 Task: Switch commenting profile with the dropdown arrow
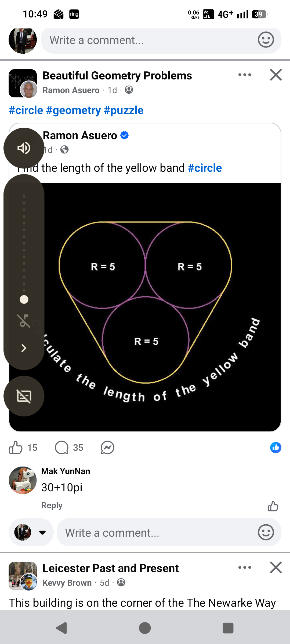tap(42, 532)
